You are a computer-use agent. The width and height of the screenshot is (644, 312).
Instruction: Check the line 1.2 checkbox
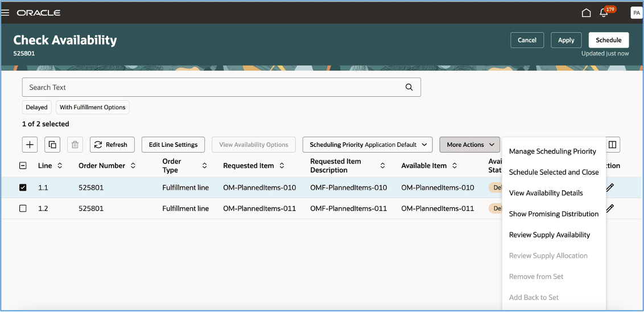pos(23,208)
